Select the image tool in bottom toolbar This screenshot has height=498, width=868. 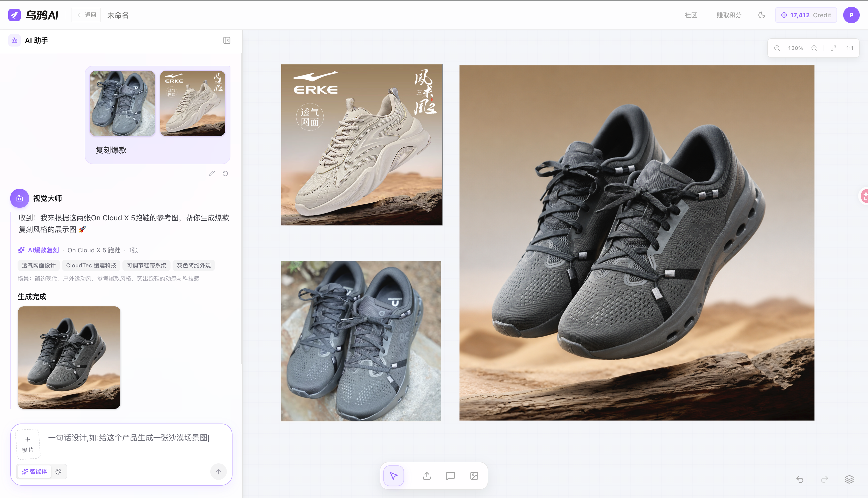[x=474, y=476]
